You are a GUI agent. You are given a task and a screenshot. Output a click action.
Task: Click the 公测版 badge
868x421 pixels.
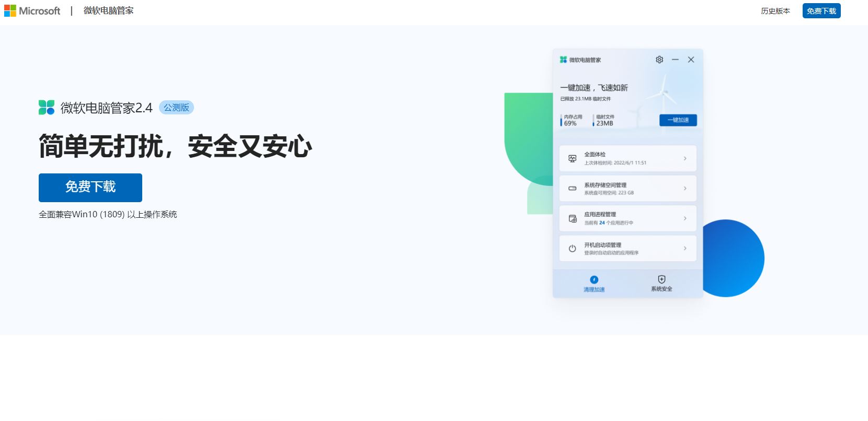click(176, 108)
